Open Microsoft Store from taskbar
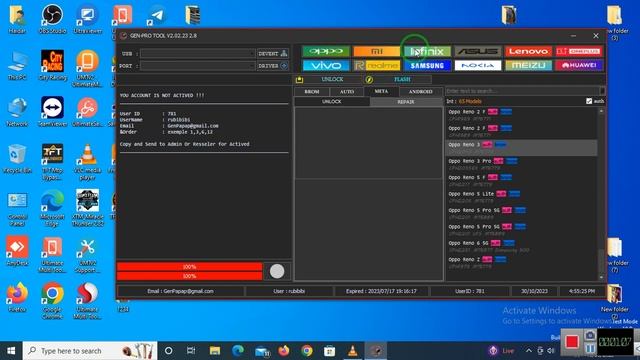640x360 pixels. point(329,351)
